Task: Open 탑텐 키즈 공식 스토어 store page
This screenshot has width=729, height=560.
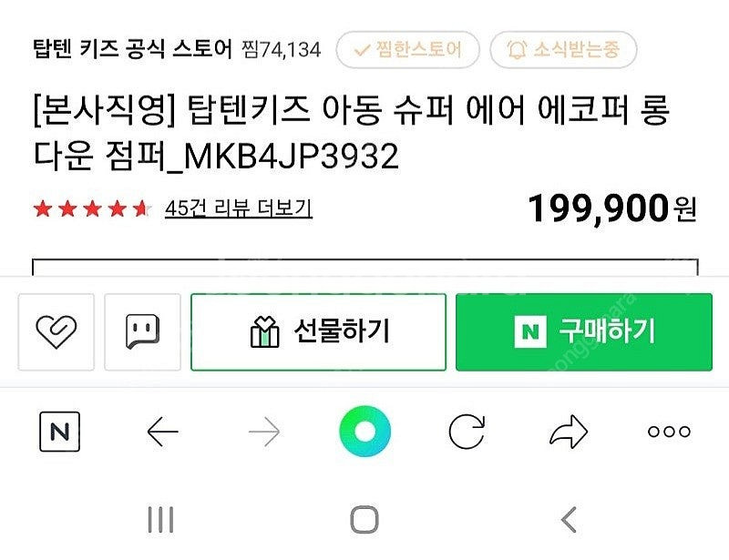Action: click(132, 48)
